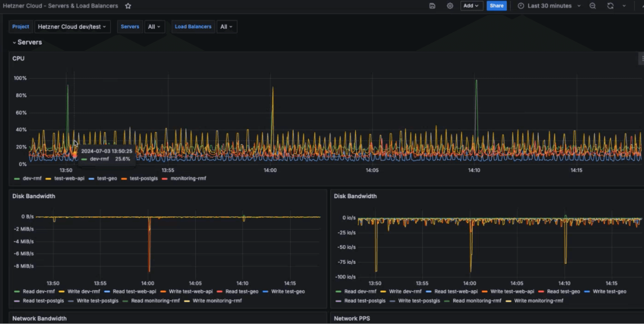Toggle dev-rmf series in CPU legend

click(x=32, y=178)
